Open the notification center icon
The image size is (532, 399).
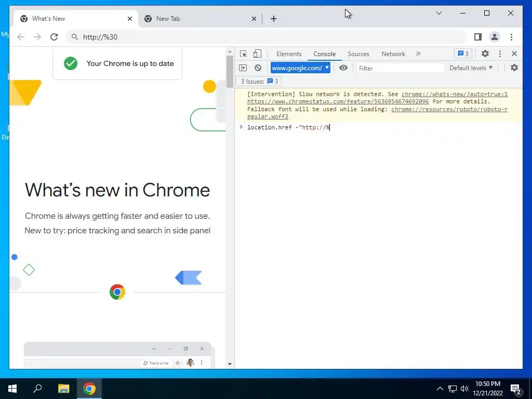[516, 389]
